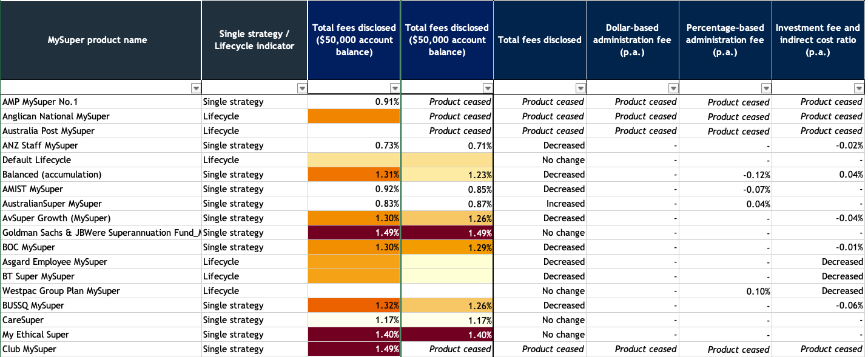
Task: Select the orange fee cell for Anglican National MySuper
Action: [x=354, y=116]
